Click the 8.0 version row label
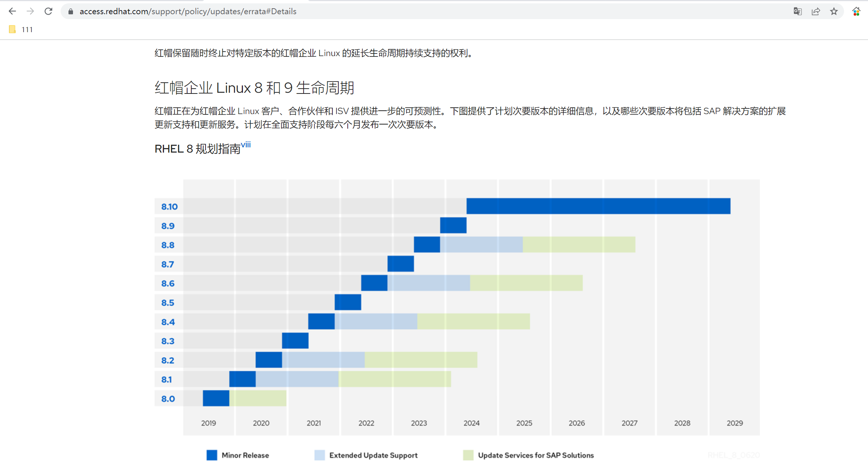Image resolution: width=868 pixels, height=466 pixels. 168,398
